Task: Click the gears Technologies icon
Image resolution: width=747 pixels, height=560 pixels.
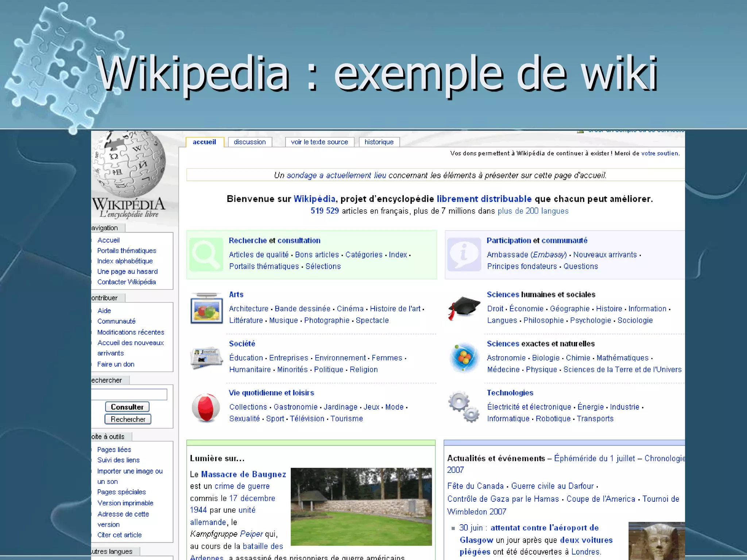Action: [x=464, y=407]
